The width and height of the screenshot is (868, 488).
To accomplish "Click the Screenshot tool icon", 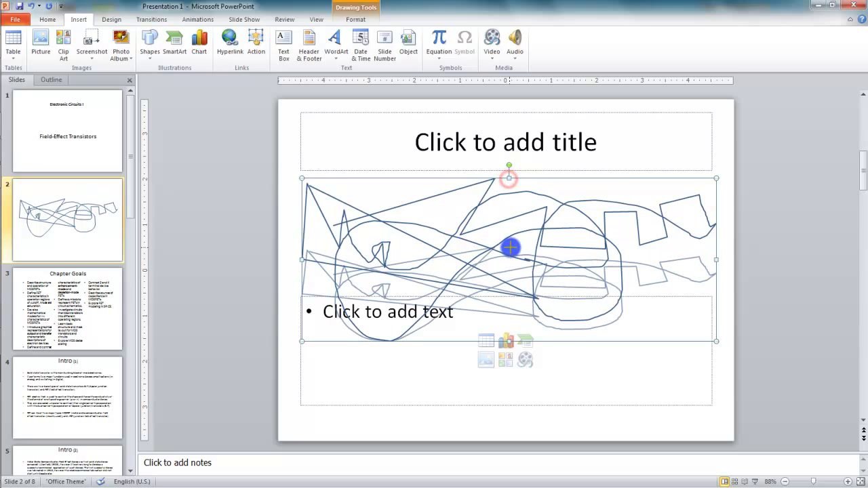I will click(92, 38).
